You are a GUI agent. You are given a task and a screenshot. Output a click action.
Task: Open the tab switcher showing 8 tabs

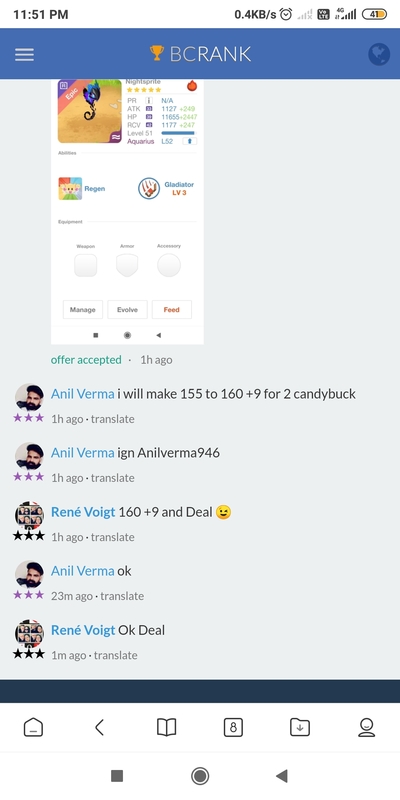point(233,727)
